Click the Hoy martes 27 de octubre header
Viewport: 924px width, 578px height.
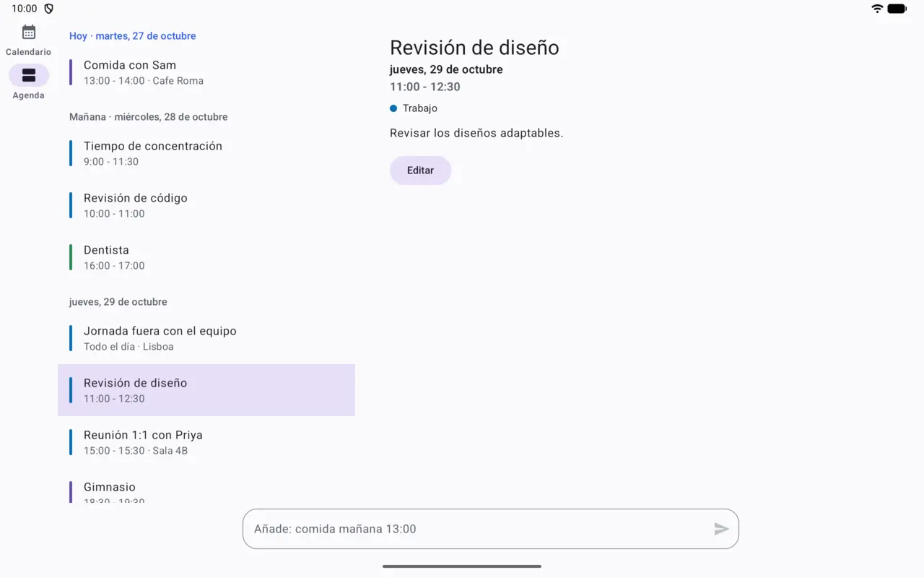(133, 36)
